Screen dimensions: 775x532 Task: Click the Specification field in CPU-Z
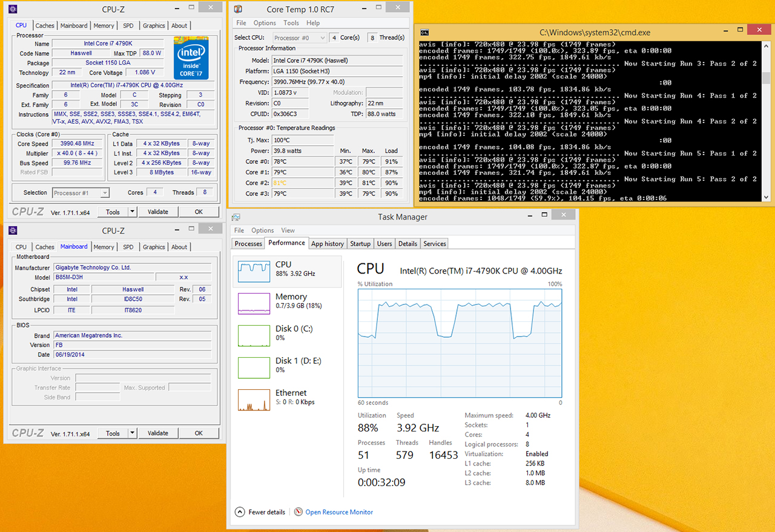(132, 86)
